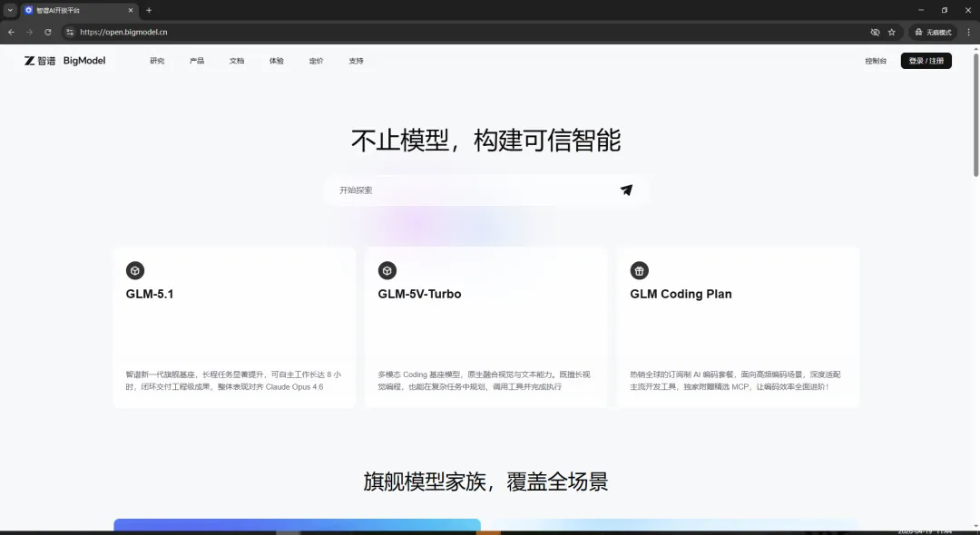Screen dimensions: 980x535
Task: Open the 定价 menu
Action: (317, 61)
